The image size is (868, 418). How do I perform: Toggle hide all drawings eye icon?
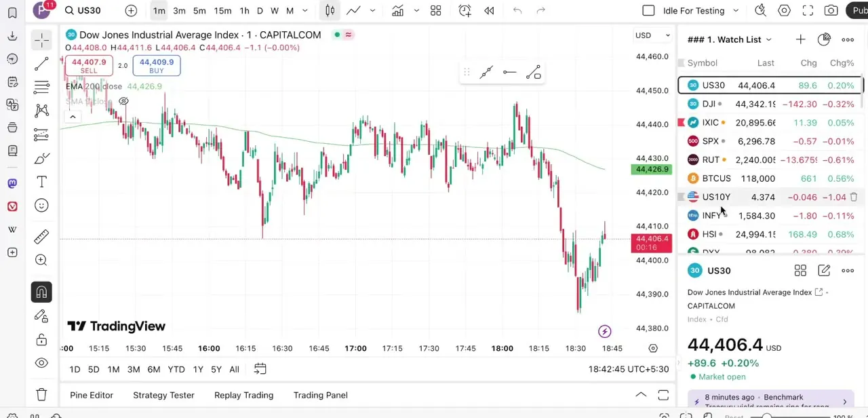[x=41, y=363]
